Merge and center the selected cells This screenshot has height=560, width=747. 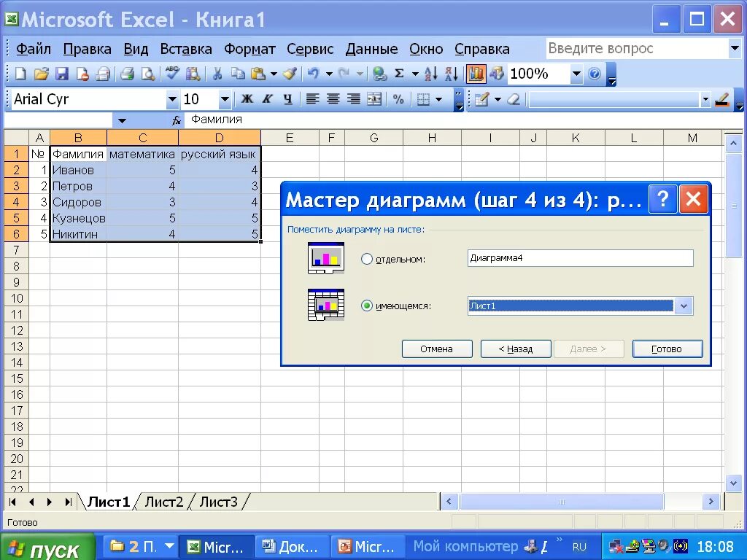click(x=374, y=99)
